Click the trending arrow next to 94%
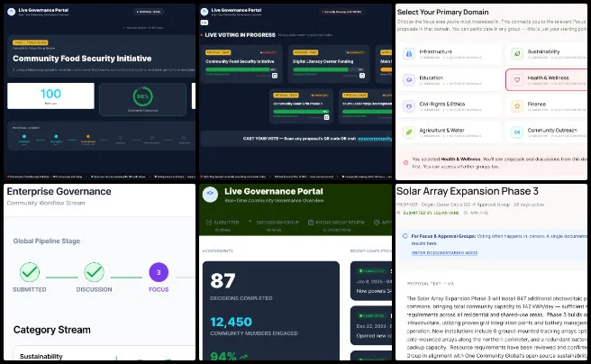Viewport: 591px width, 364px height. [243, 356]
